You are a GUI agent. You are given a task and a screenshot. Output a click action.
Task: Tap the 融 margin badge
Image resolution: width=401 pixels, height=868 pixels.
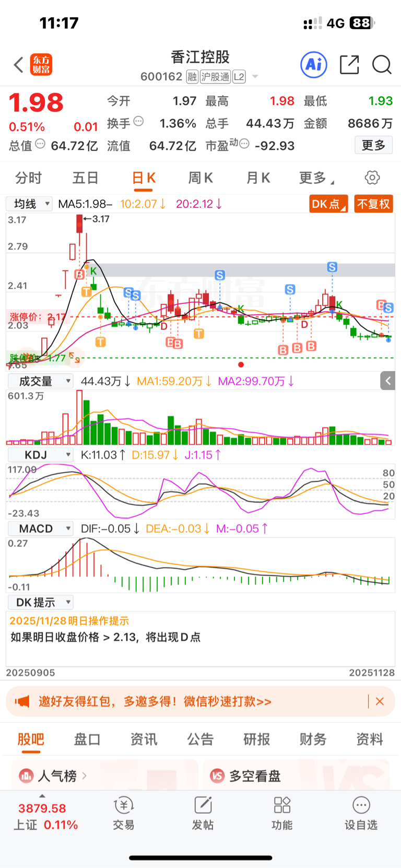(192, 77)
